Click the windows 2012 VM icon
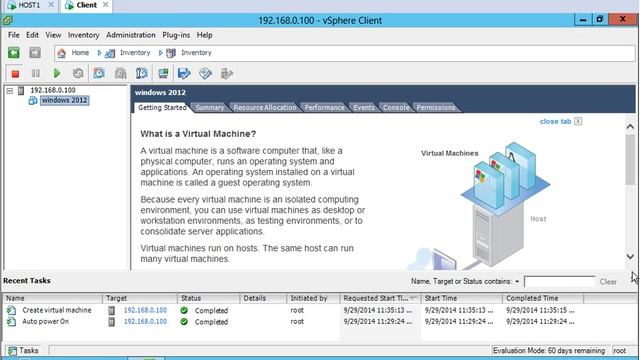The width and height of the screenshot is (640, 360). click(x=33, y=100)
